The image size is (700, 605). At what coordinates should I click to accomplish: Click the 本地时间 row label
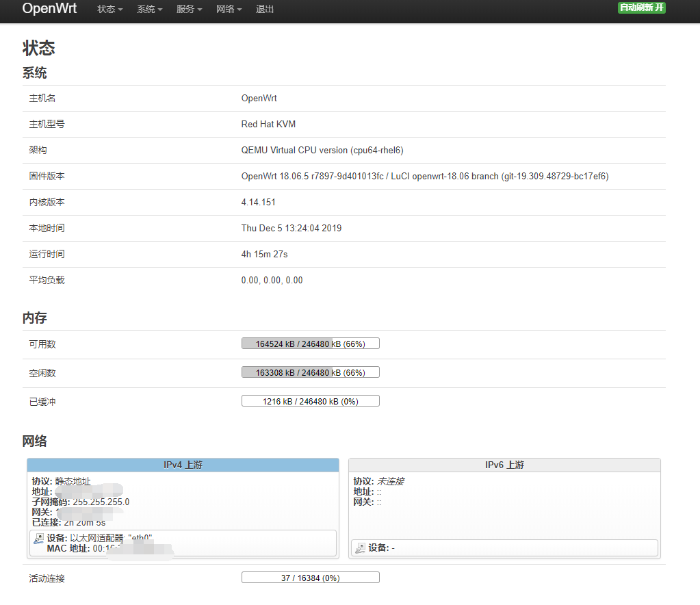pos(47,228)
